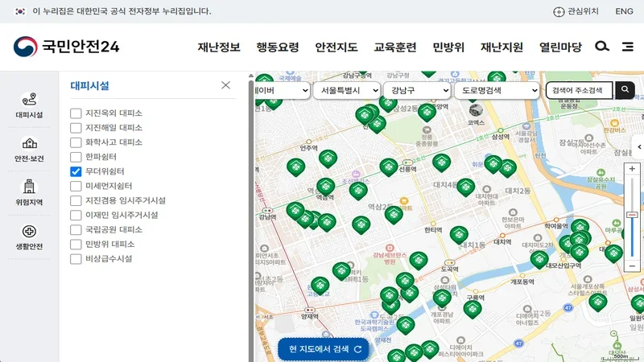Enable the 한파쉼터 checkbox
The width and height of the screenshot is (644, 362).
coord(76,157)
